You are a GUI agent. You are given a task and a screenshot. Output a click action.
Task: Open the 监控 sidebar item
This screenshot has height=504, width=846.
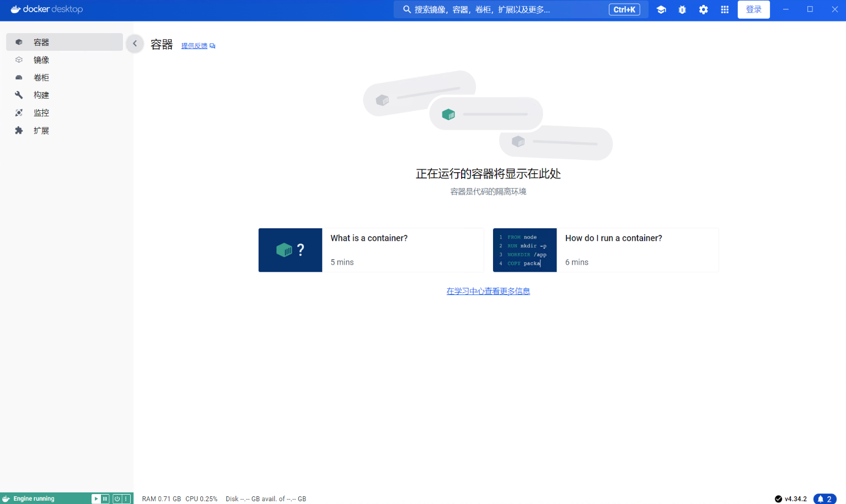pyautogui.click(x=65, y=112)
